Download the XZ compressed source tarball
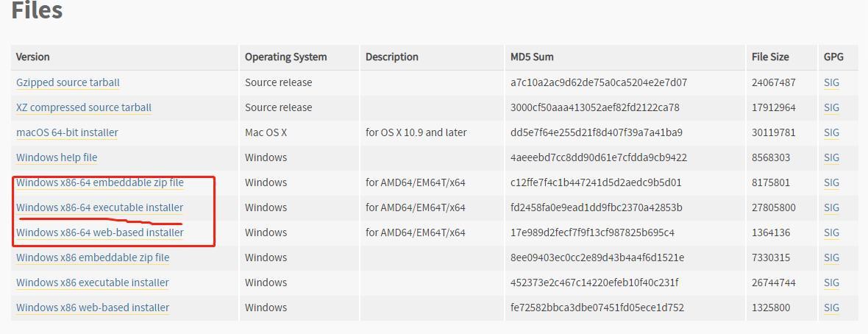This screenshot has height=334, width=868. 83,107
